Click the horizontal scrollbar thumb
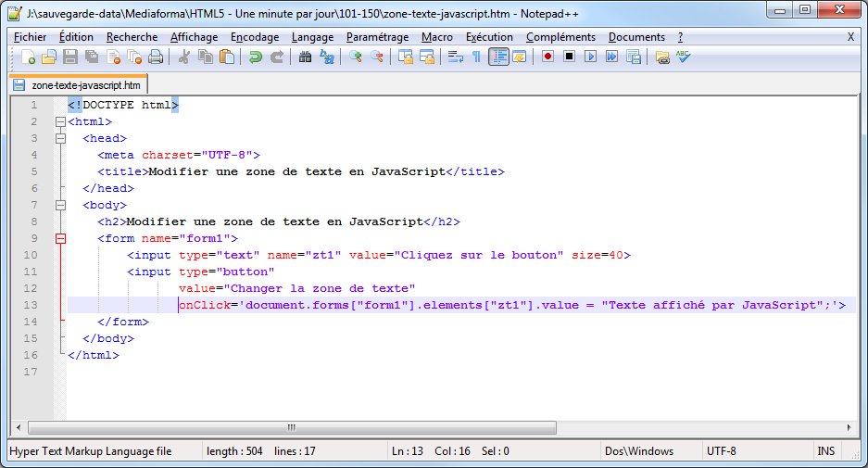The height and width of the screenshot is (468, 868). pyautogui.click(x=291, y=428)
